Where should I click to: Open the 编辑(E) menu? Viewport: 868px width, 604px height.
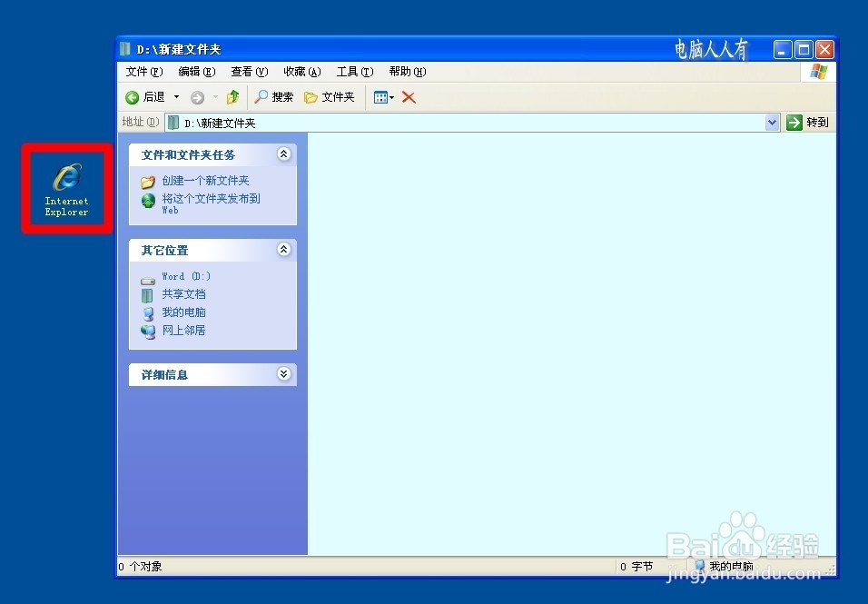coord(196,72)
